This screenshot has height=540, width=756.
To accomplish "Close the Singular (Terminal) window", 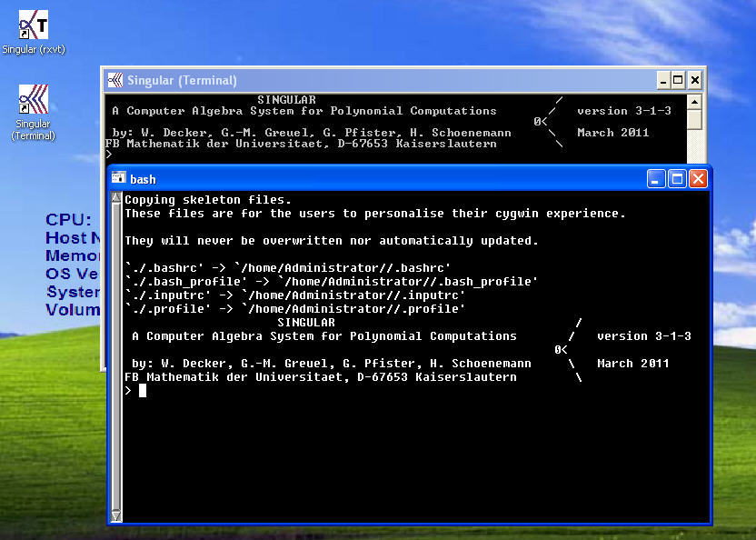I will (695, 80).
